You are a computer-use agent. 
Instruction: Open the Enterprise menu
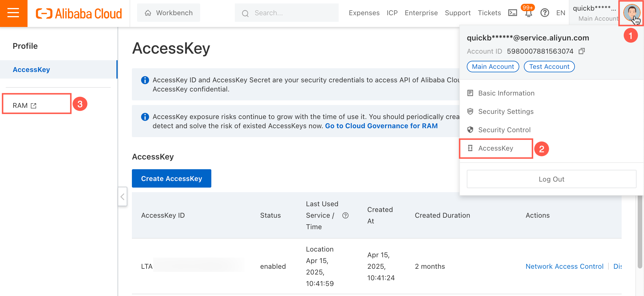tap(421, 13)
